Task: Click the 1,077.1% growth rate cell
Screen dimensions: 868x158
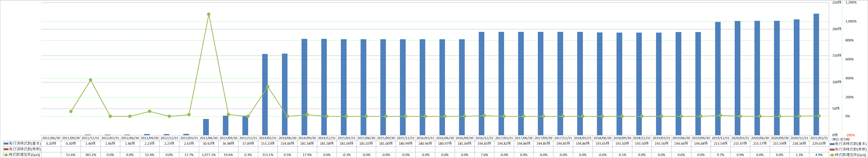Action: [x=209, y=155]
